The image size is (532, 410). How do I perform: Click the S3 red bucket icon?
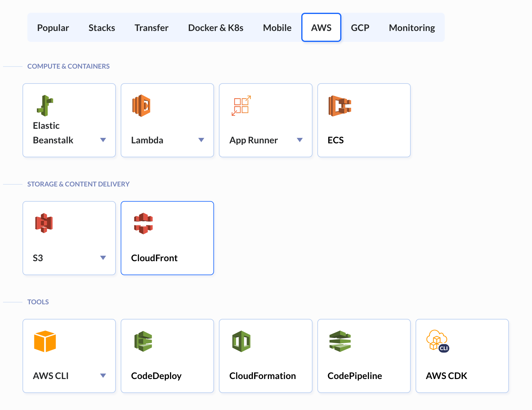coord(44,223)
